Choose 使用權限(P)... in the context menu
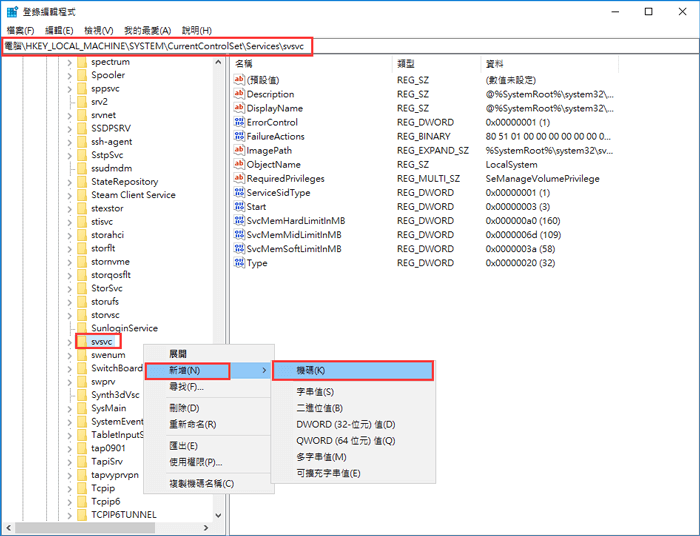 click(x=208, y=462)
